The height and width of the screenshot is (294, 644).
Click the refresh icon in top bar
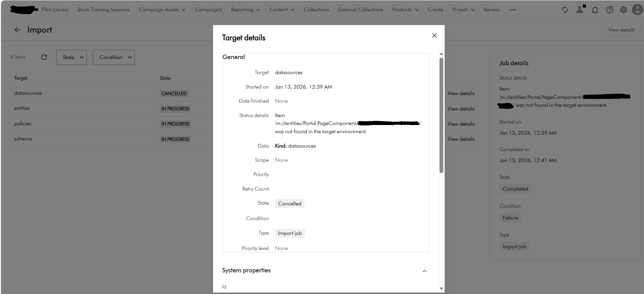click(565, 10)
